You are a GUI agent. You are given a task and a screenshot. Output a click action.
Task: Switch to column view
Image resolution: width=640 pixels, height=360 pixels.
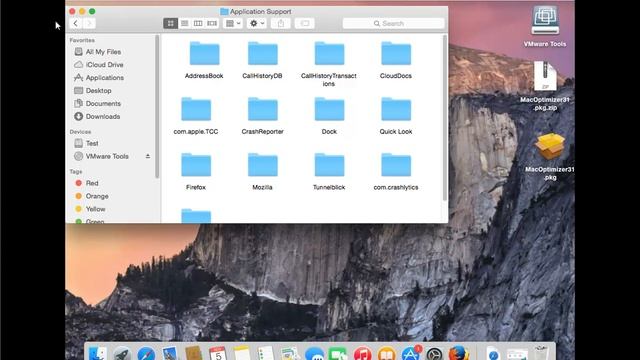pyautogui.click(x=198, y=23)
